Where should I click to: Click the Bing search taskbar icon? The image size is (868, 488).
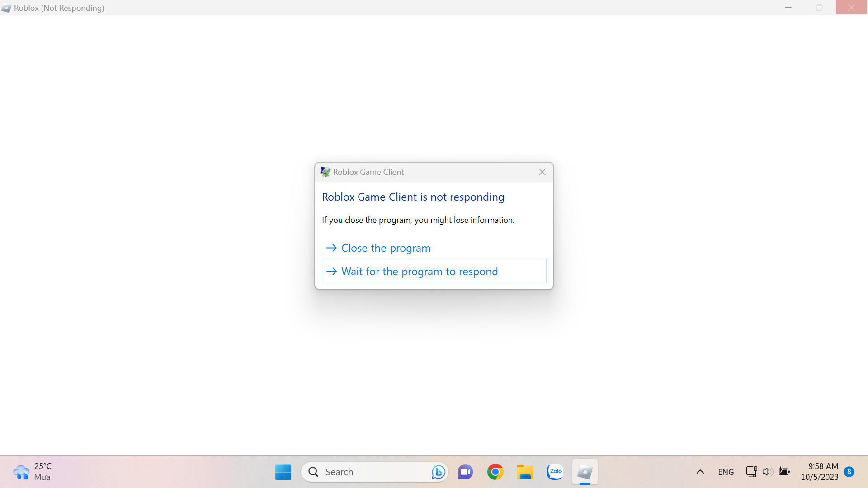pyautogui.click(x=437, y=471)
